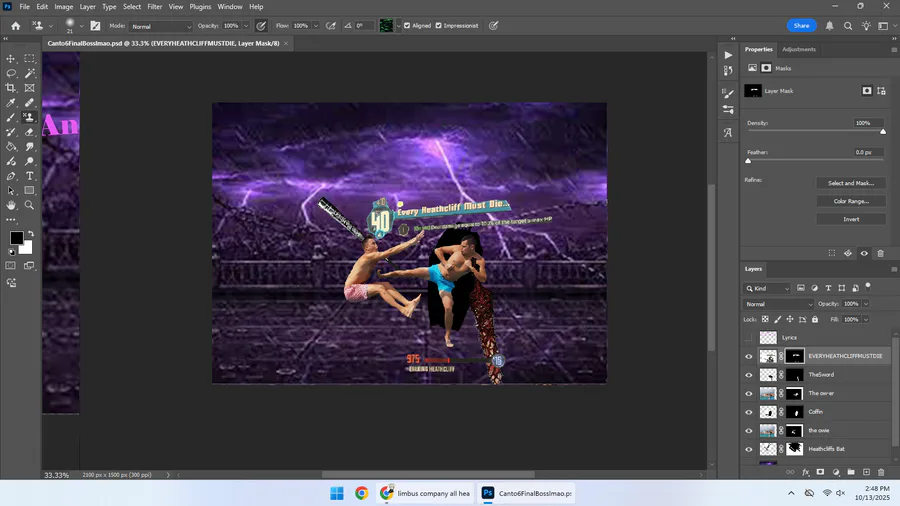Hide the Coffin layer
This screenshot has width=900, height=506.
(x=748, y=412)
